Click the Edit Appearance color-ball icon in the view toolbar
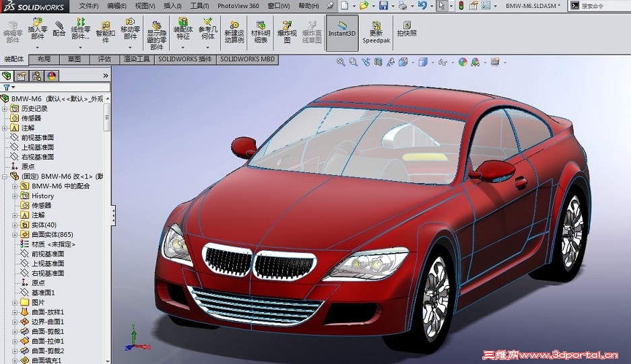 [x=463, y=63]
